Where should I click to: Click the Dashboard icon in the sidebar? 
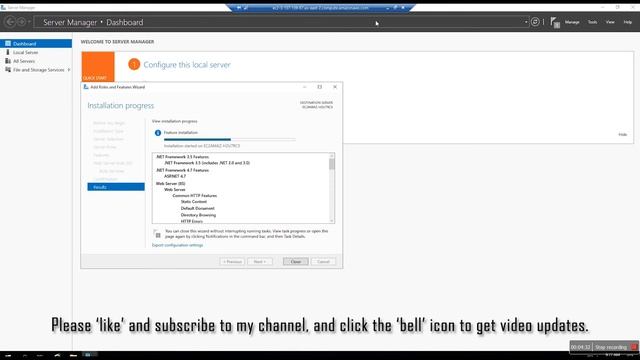[8, 44]
